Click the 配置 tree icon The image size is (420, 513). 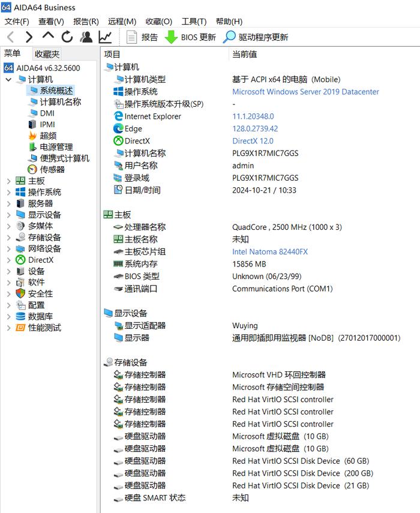[x=20, y=305]
